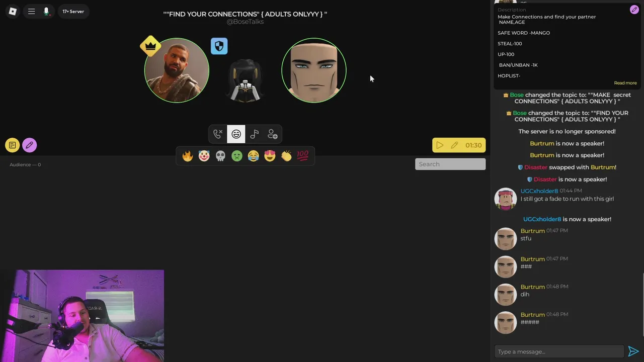Click the 01:30 timer value
The height and width of the screenshot is (362, 644).
click(x=473, y=145)
